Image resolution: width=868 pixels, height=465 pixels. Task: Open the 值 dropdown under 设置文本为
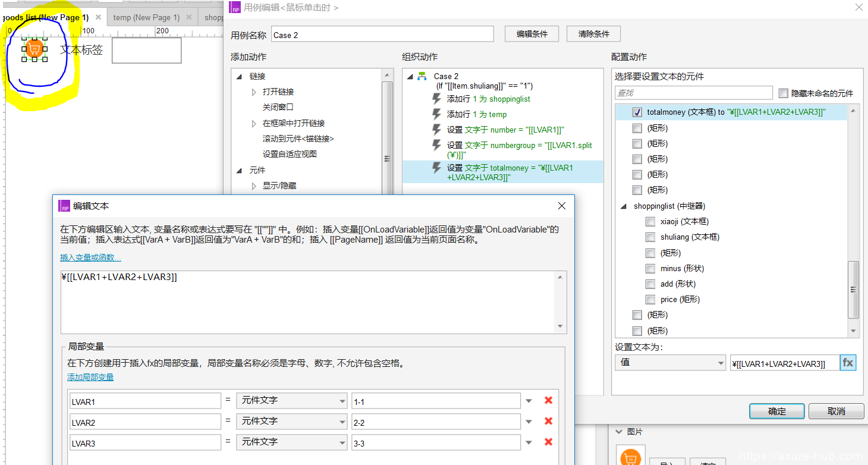[671, 362]
